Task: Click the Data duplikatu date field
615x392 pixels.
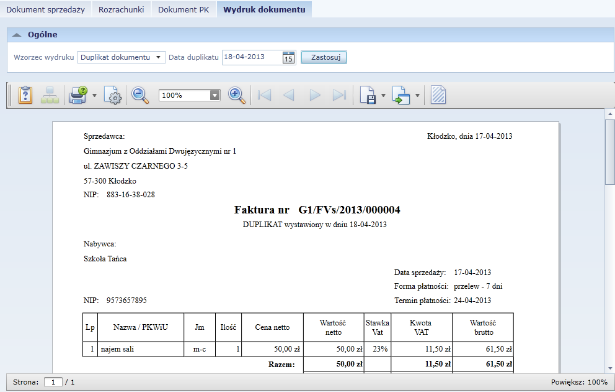Action: pyautogui.click(x=252, y=57)
